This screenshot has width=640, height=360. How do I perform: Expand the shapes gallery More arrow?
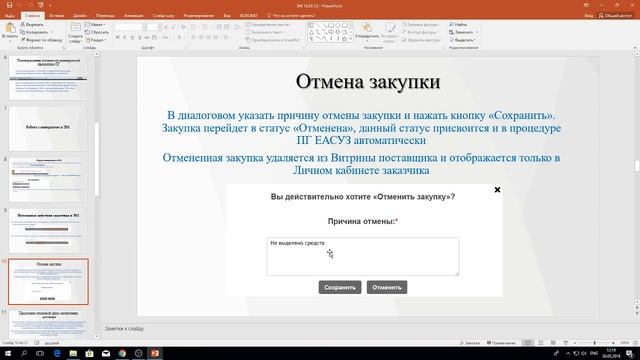351,40
